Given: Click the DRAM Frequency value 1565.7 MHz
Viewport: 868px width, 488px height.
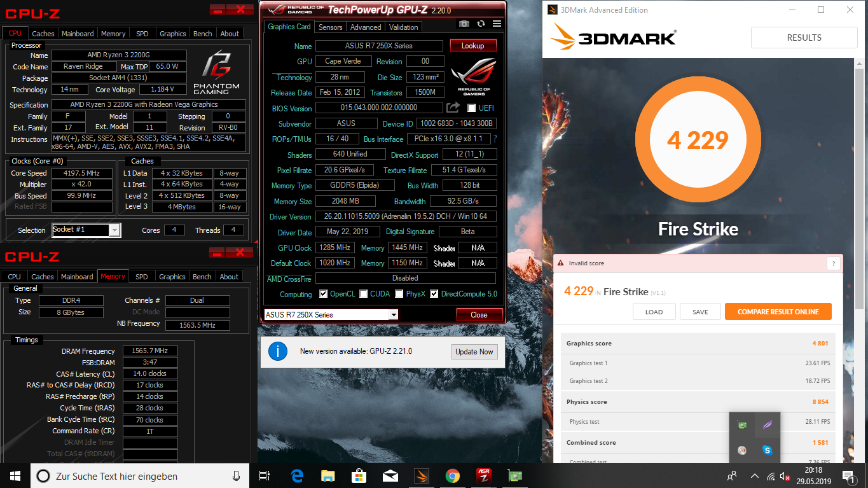Looking at the screenshot, I should [x=150, y=351].
